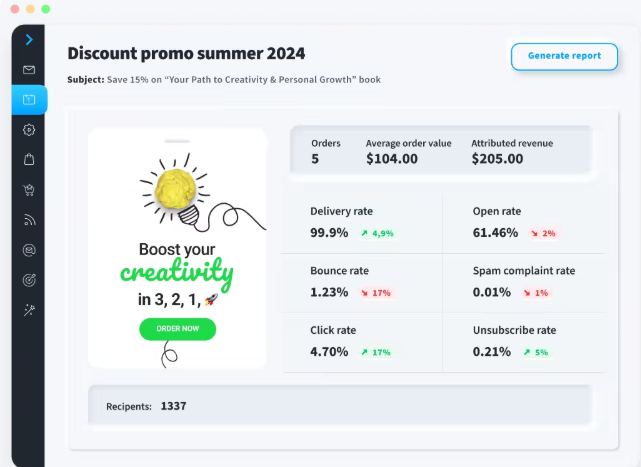Click the Unsubscribe rate 5% badge
This screenshot has height=467, width=641.
535,352
